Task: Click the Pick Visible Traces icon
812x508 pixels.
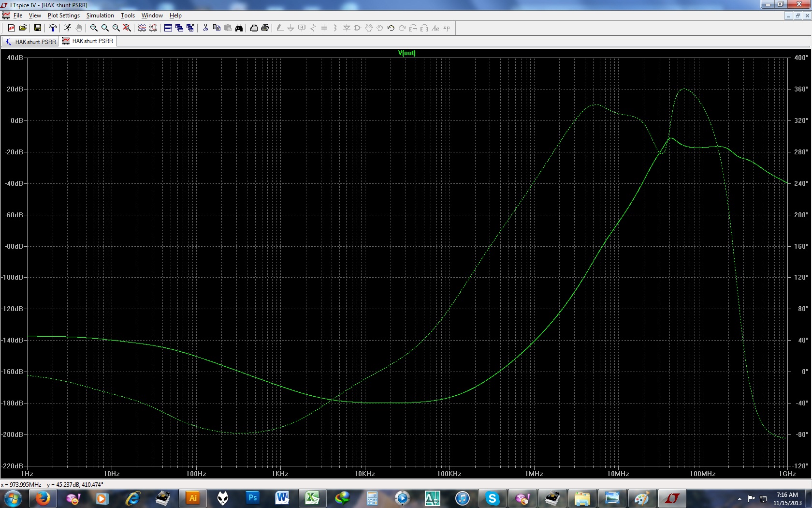Action: point(142,28)
